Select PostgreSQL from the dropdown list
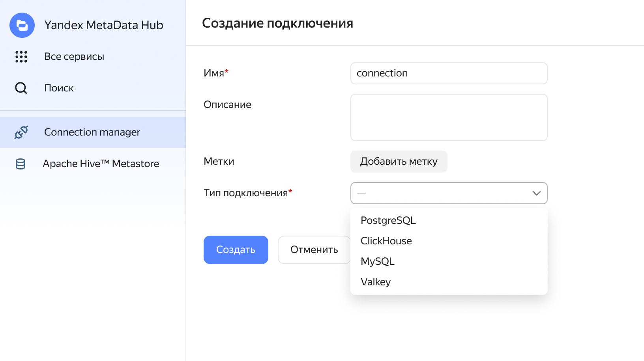The image size is (644, 361). pyautogui.click(x=388, y=220)
